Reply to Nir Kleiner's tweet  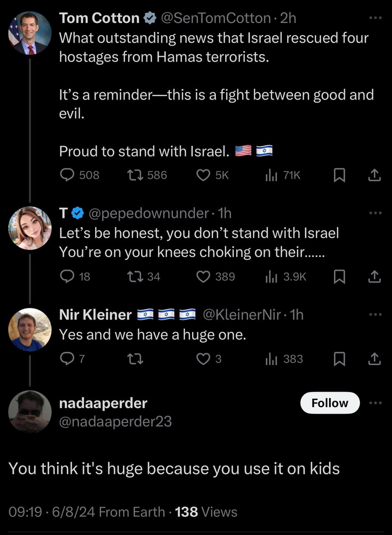[67, 359]
